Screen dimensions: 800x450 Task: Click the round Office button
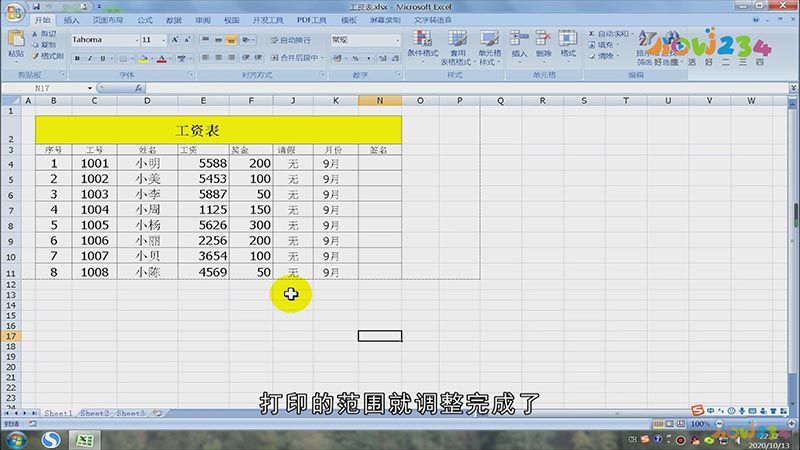click(x=14, y=12)
